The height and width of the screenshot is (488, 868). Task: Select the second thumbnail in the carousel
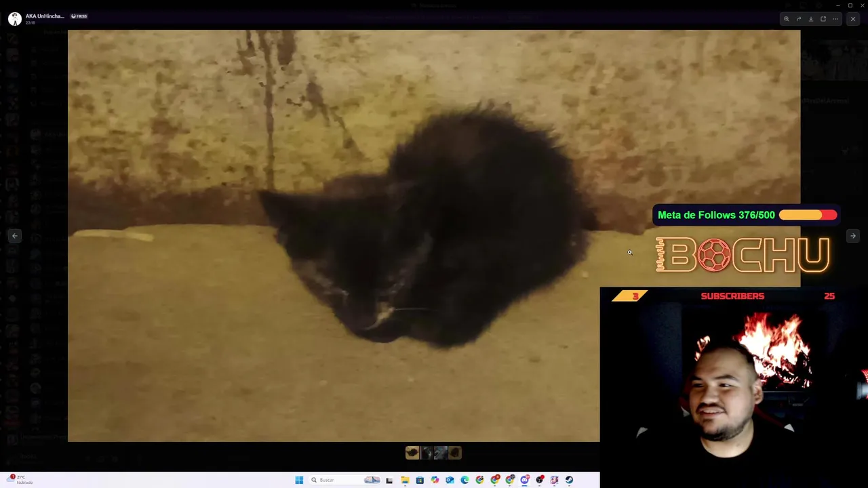[x=427, y=453]
